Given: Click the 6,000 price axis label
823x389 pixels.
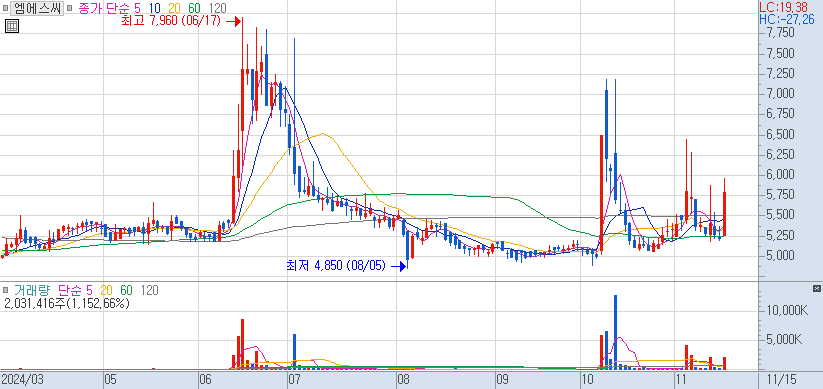Looking at the screenshot, I should click(x=780, y=175).
